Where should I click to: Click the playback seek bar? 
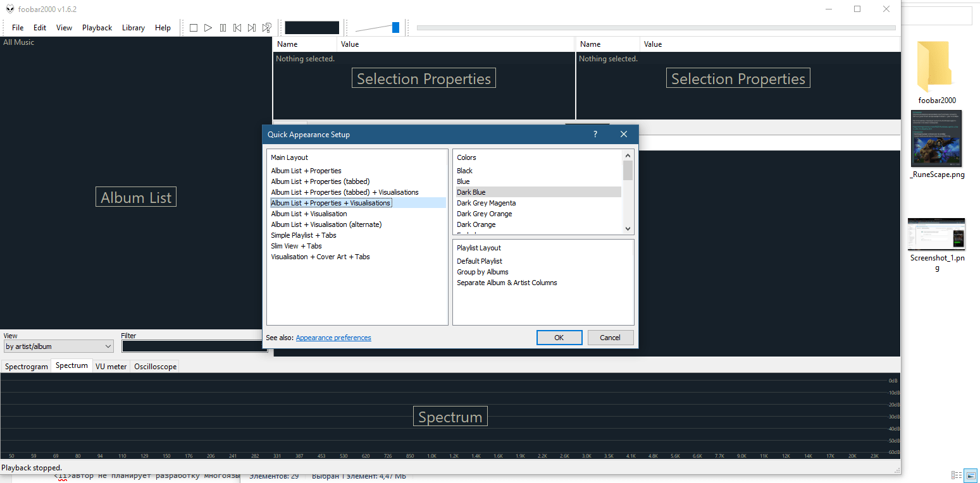pyautogui.click(x=656, y=28)
